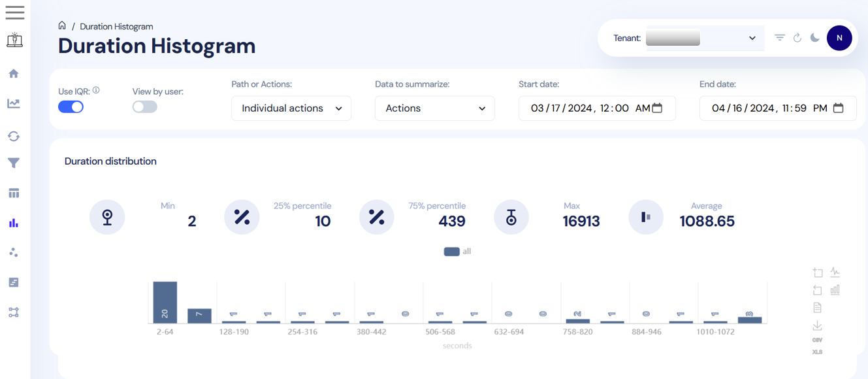Open the user avatar N

839,38
